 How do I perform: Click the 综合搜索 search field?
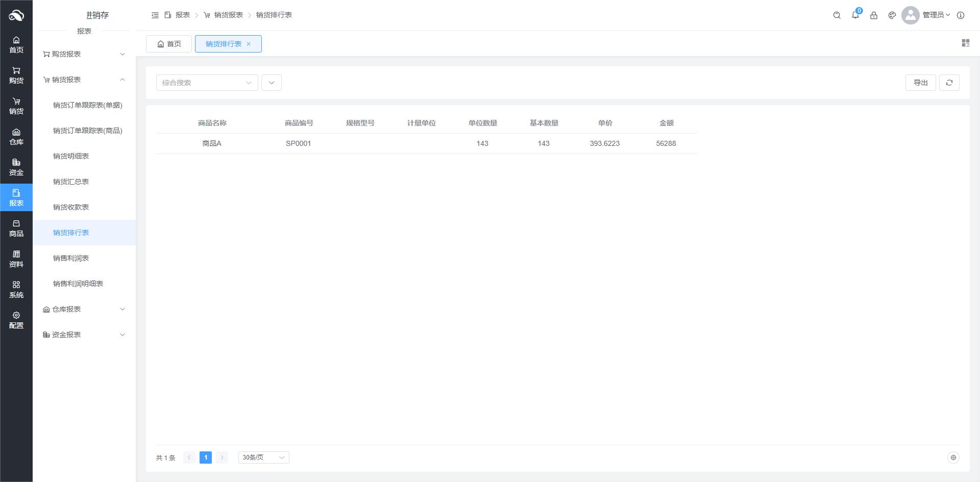[202, 83]
